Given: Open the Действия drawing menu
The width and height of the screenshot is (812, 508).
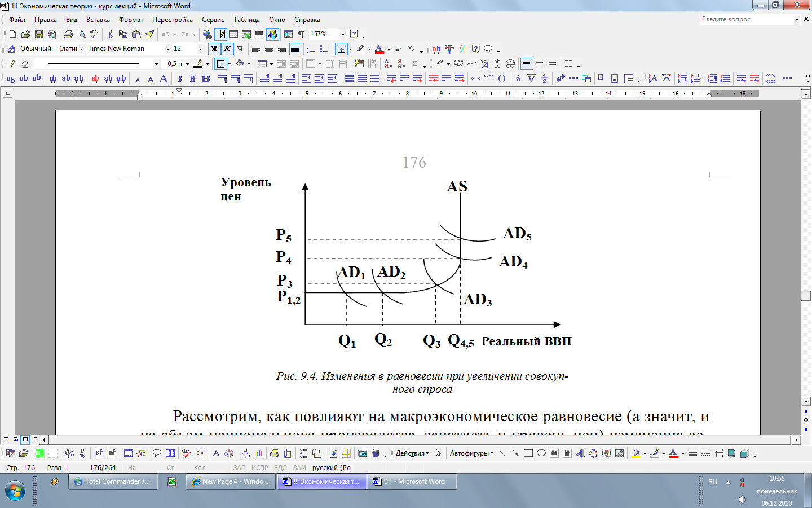Looking at the screenshot, I should click(412, 453).
